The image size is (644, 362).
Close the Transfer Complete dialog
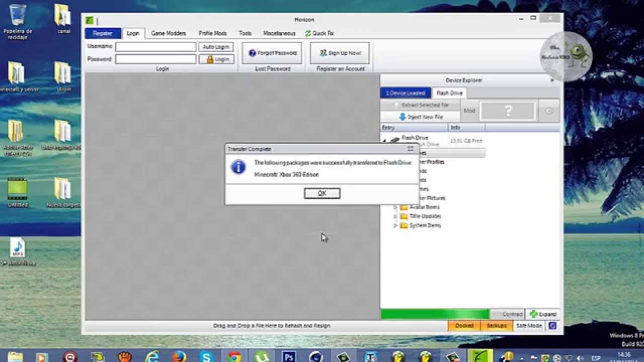(x=410, y=148)
